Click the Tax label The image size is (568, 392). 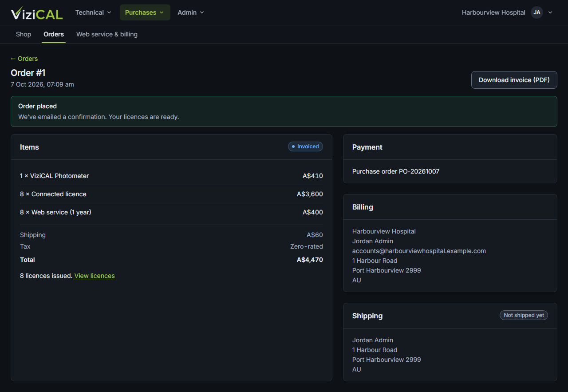25,246
